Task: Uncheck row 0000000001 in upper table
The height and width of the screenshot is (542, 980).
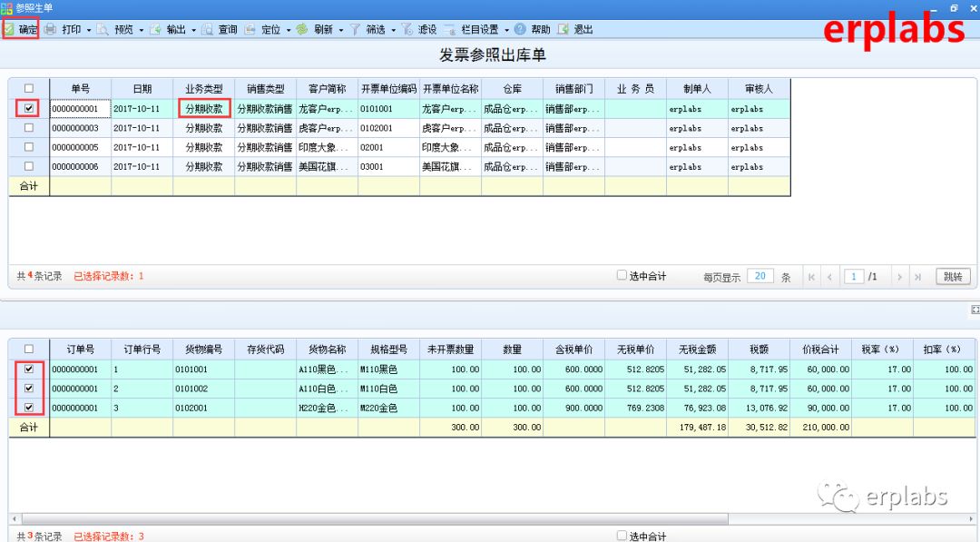Action: 29,108
